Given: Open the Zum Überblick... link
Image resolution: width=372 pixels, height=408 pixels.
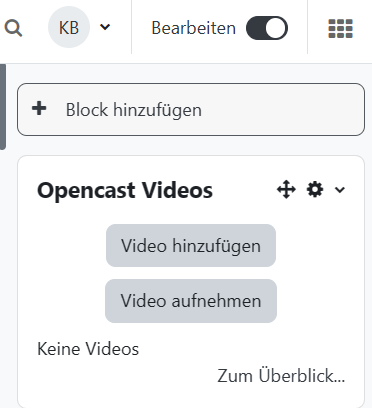Looking at the screenshot, I should coord(281,376).
